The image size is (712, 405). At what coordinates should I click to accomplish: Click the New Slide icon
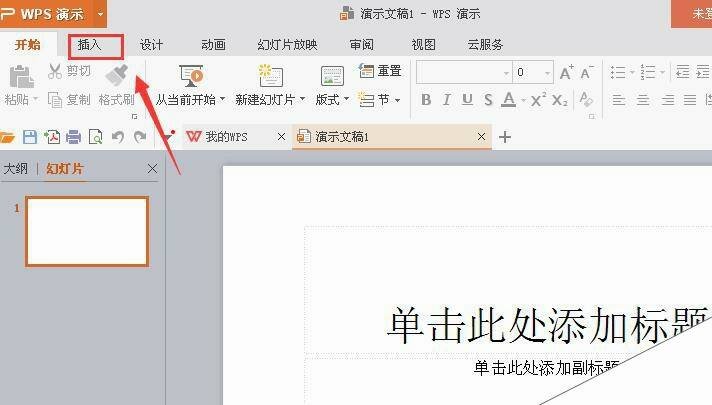270,75
